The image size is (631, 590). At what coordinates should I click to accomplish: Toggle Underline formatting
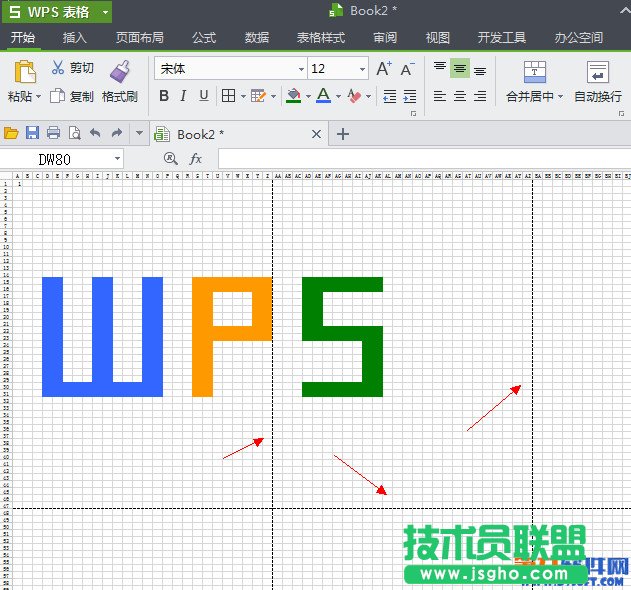[x=204, y=96]
